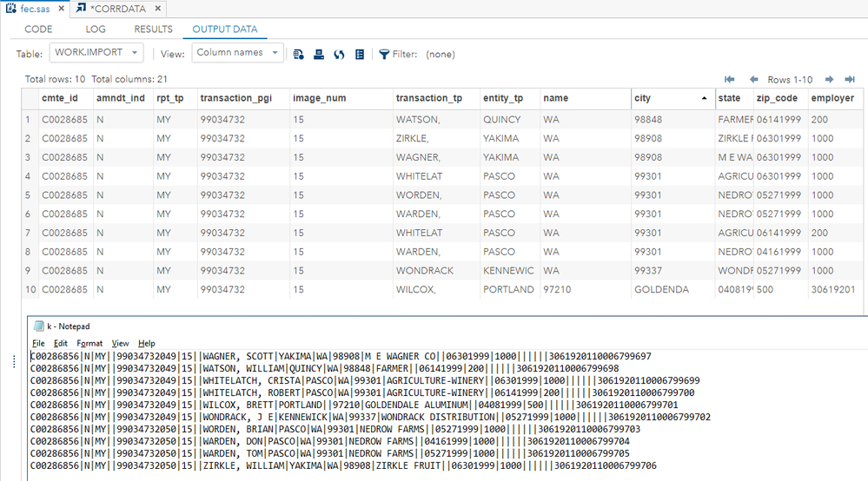
Task: Switch to the CODE tab
Action: click(x=38, y=29)
